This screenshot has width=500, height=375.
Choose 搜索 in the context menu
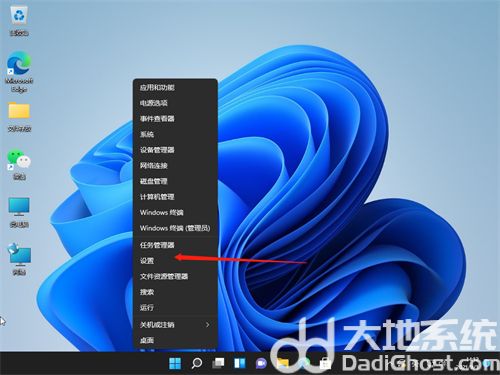click(175, 292)
